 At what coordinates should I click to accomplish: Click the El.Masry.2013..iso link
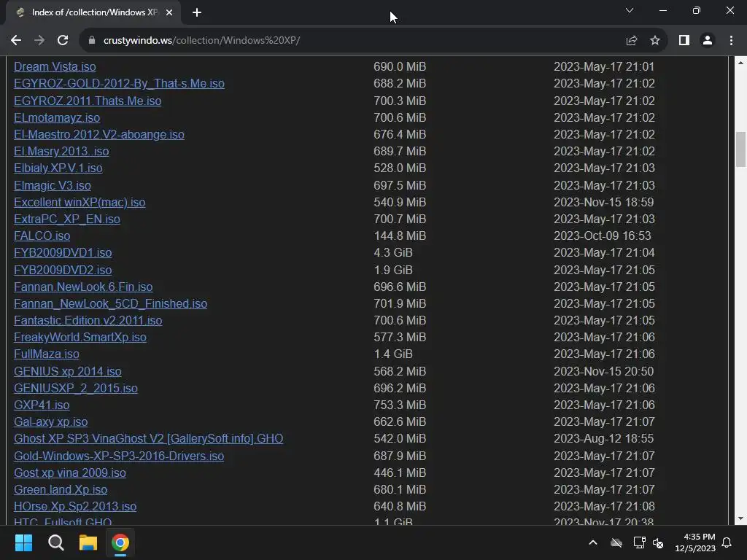61,152
